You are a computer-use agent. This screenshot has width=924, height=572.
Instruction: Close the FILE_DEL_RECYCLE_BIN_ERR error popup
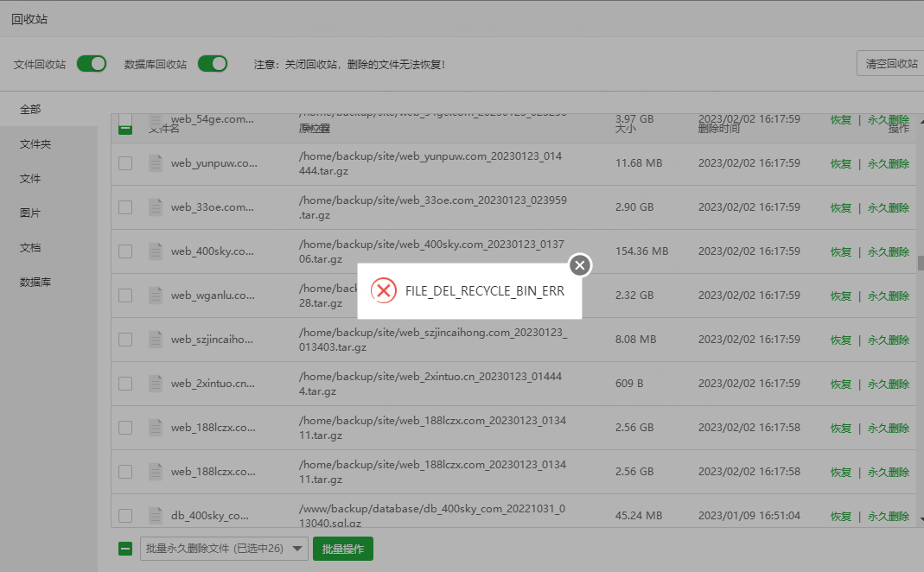pos(580,265)
